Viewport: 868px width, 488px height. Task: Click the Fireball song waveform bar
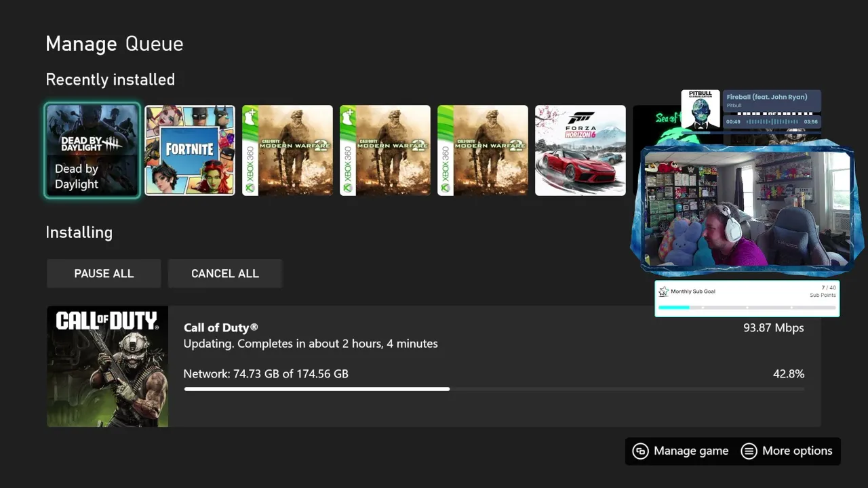pos(773,122)
